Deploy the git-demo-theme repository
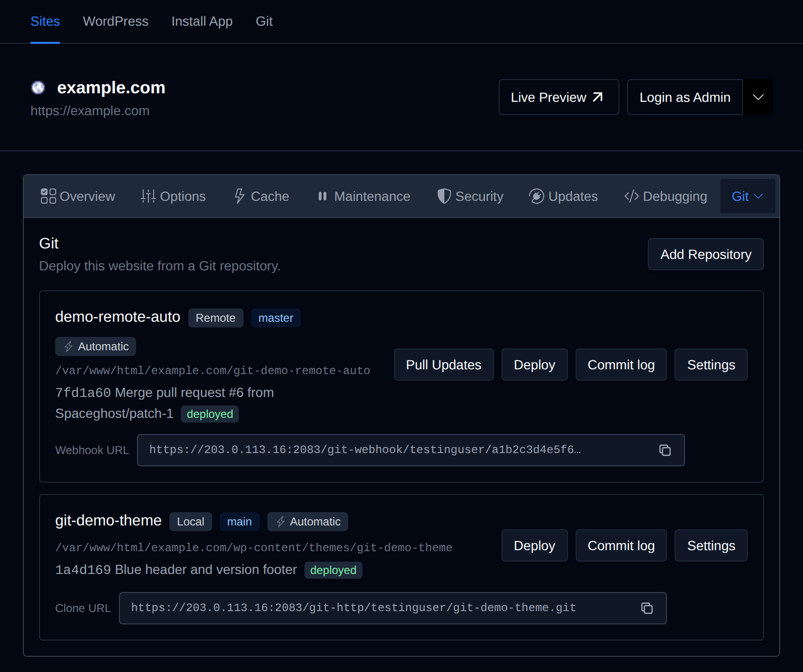This screenshot has width=803, height=672. (535, 545)
